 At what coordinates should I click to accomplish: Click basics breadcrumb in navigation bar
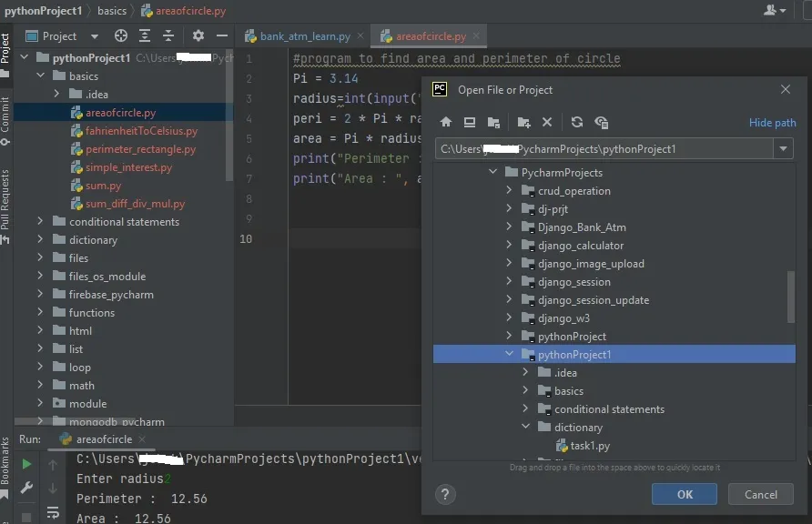coord(112,10)
